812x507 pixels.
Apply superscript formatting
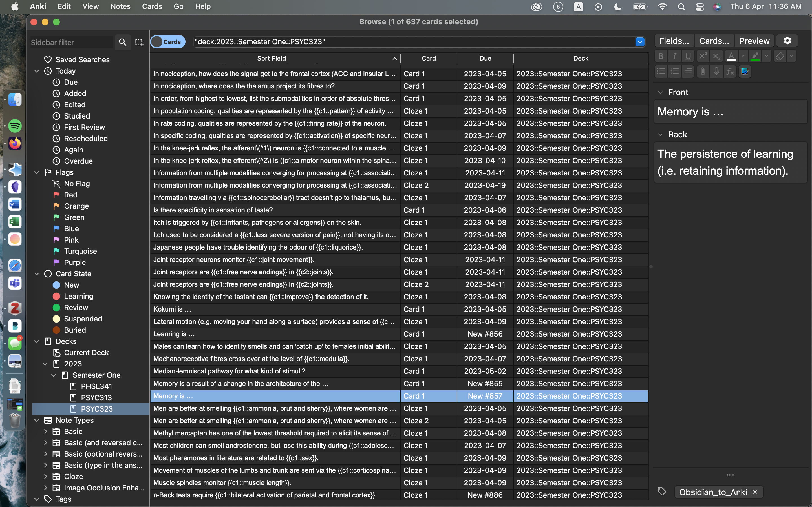[703, 56]
